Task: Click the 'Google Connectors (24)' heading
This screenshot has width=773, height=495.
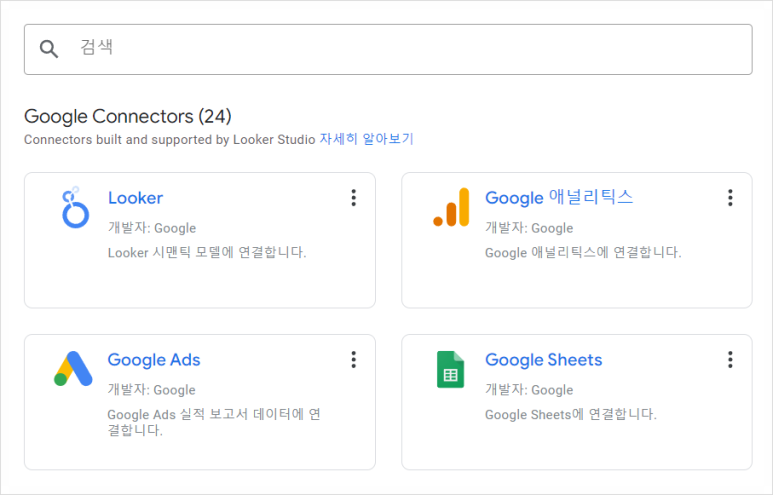Action: click(128, 116)
